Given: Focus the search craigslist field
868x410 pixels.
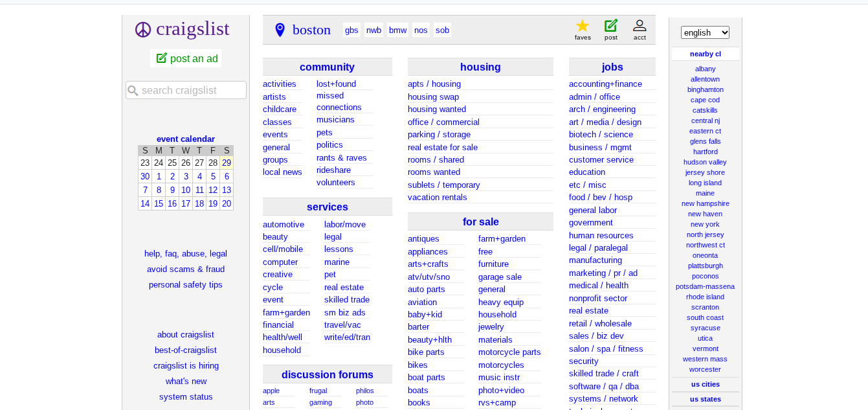Looking at the screenshot, I should 186,90.
